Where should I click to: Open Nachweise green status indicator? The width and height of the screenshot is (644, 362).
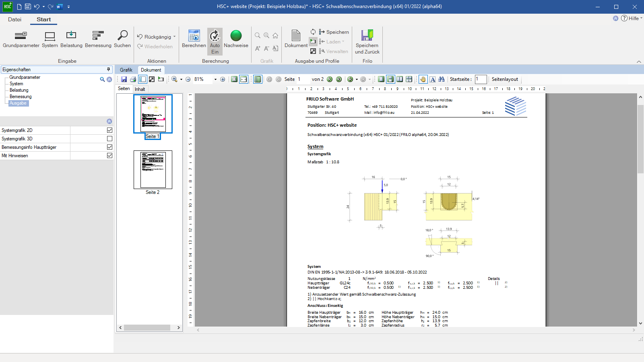236,39
